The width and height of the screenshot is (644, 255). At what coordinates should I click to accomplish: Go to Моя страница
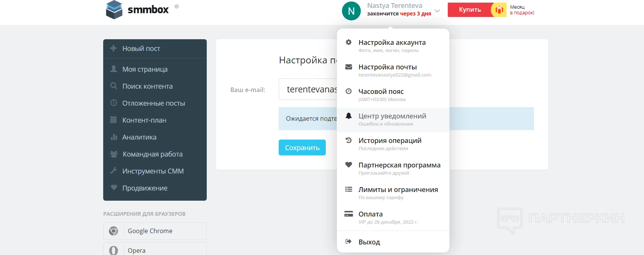[155, 69]
